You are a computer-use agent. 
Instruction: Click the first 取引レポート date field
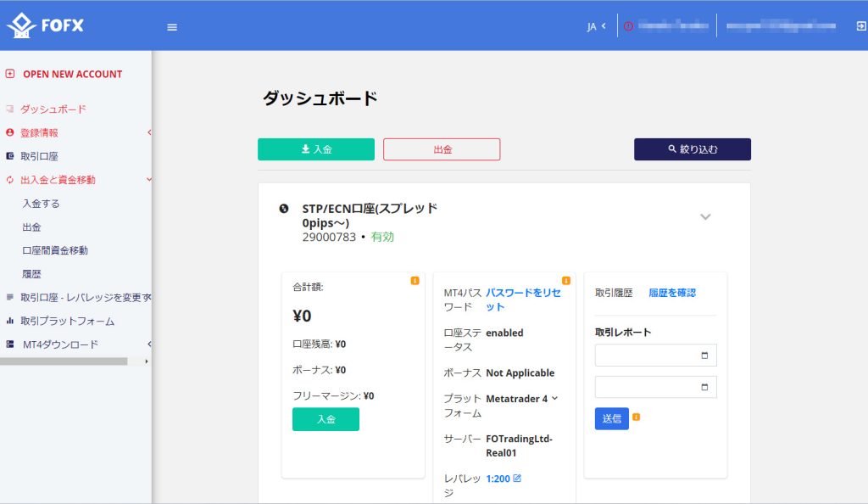pyautogui.click(x=656, y=356)
